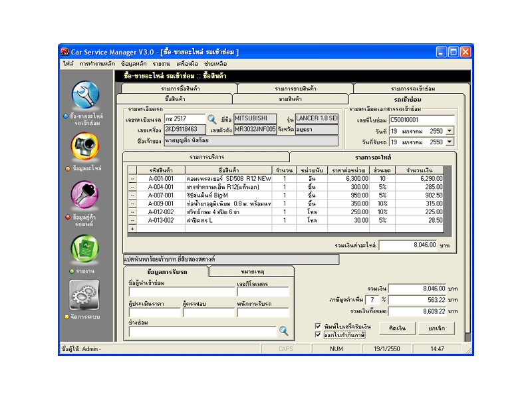This screenshot has height=399, width=532.
Task: Click the จำนวนเงิน column header
Action: pyautogui.click(x=420, y=170)
